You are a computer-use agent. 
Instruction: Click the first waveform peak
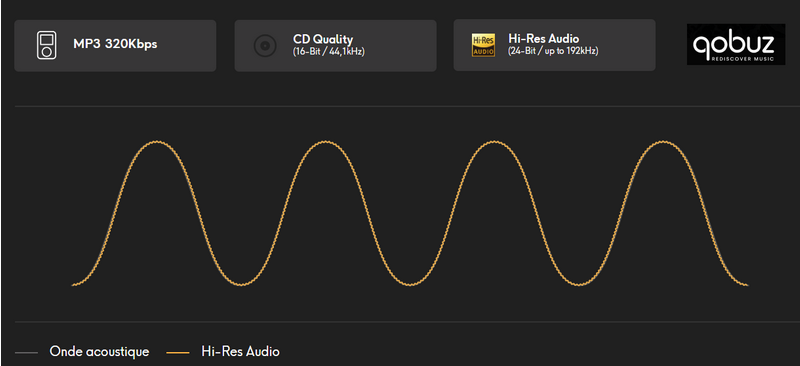point(157,141)
